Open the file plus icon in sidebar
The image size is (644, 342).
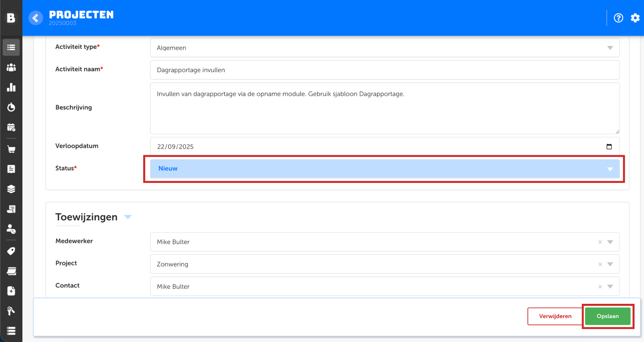(11, 291)
